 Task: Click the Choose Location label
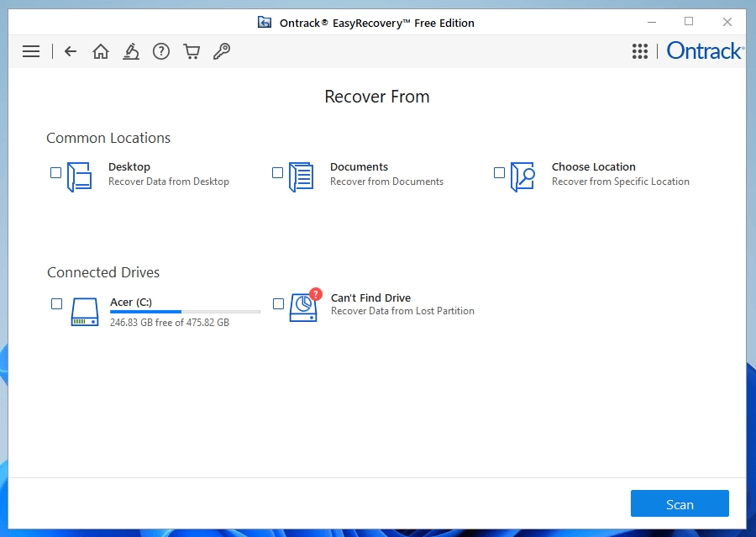coord(594,167)
